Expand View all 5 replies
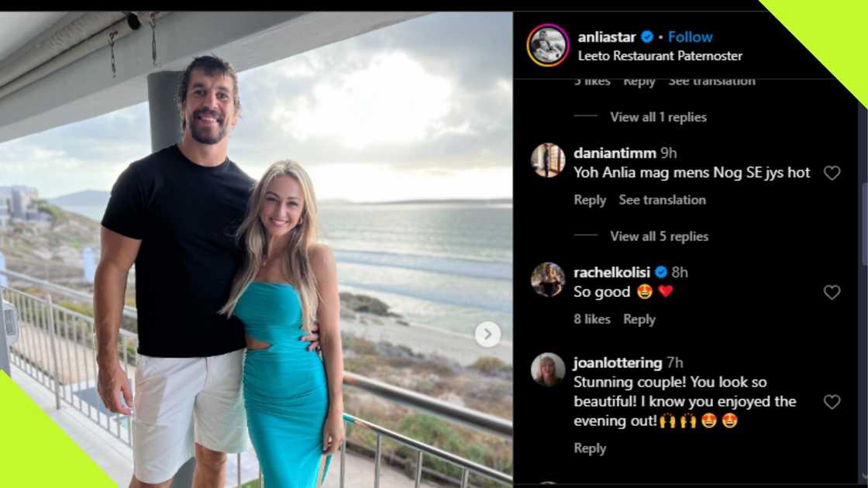Image resolution: width=868 pixels, height=488 pixels. tap(659, 236)
